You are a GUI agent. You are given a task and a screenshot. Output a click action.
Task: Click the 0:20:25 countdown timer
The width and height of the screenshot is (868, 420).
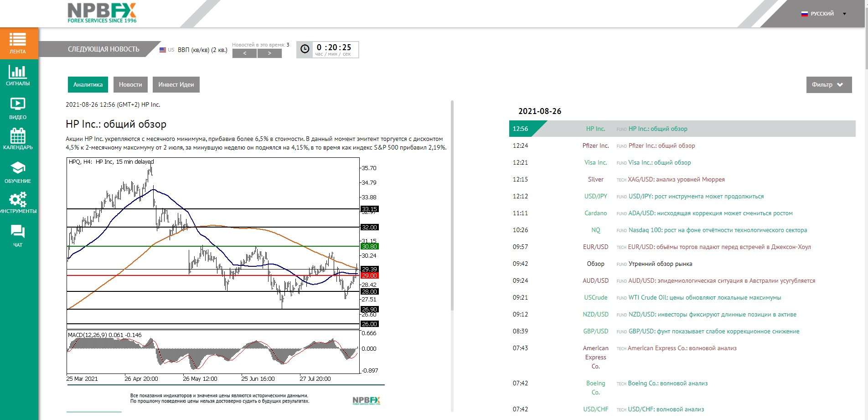pos(334,47)
